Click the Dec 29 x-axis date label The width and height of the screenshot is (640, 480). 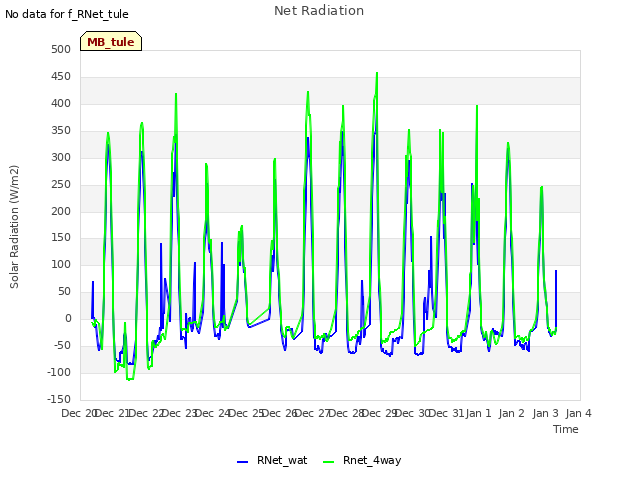380,413
